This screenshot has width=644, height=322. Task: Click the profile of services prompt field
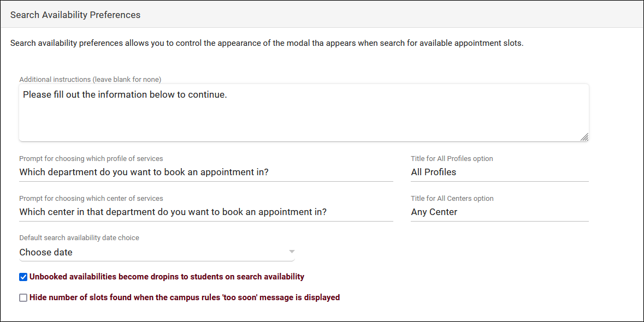pyautogui.click(x=205, y=172)
